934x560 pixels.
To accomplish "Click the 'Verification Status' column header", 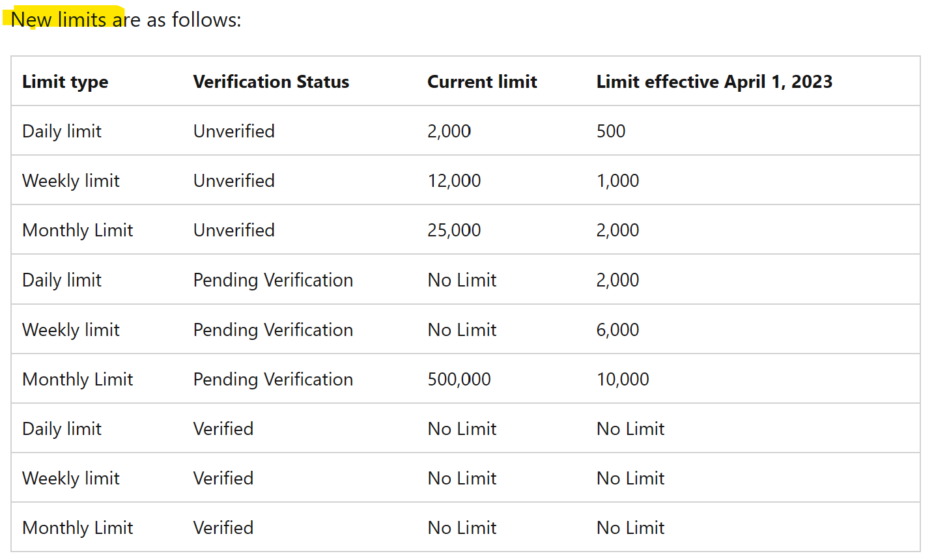I will (x=271, y=82).
